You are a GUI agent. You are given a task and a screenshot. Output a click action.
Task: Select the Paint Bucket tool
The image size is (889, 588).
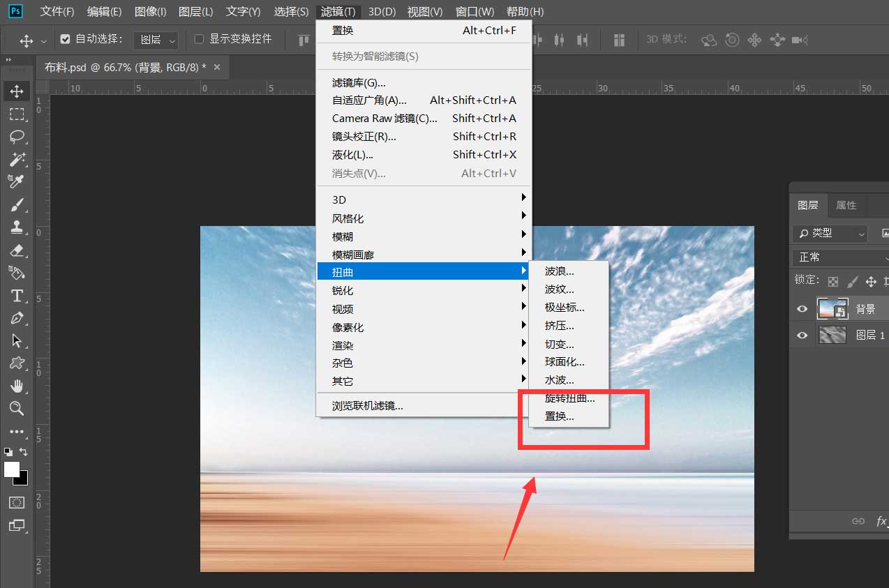coord(17,272)
